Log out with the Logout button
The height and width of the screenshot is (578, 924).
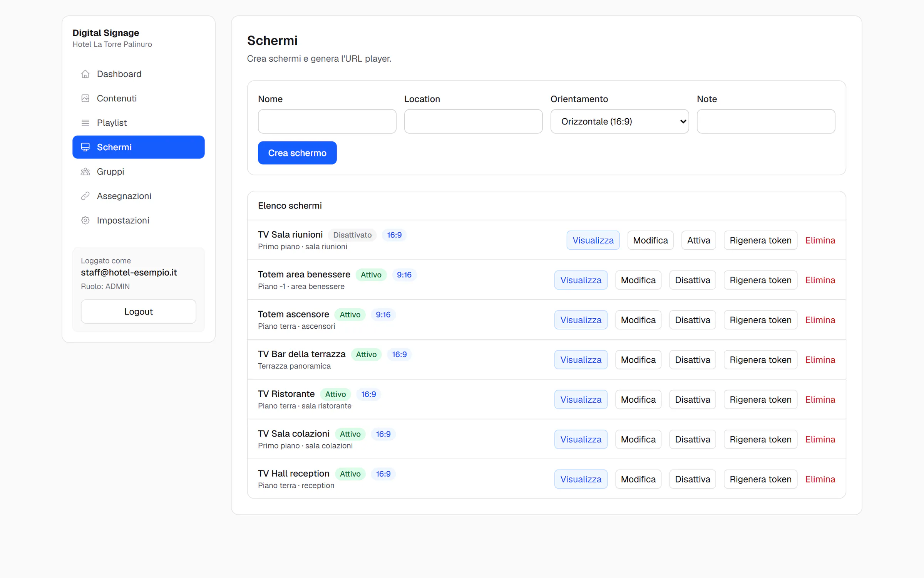click(x=139, y=311)
